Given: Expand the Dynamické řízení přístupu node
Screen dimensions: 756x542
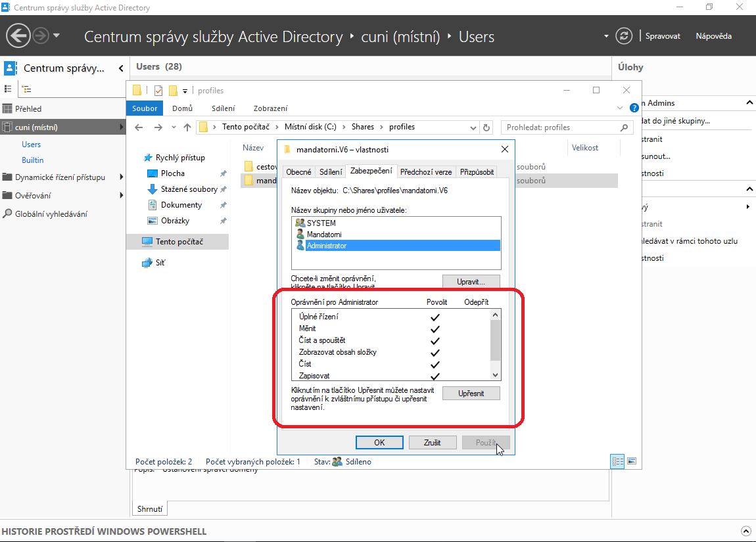Looking at the screenshot, I should point(121,177).
